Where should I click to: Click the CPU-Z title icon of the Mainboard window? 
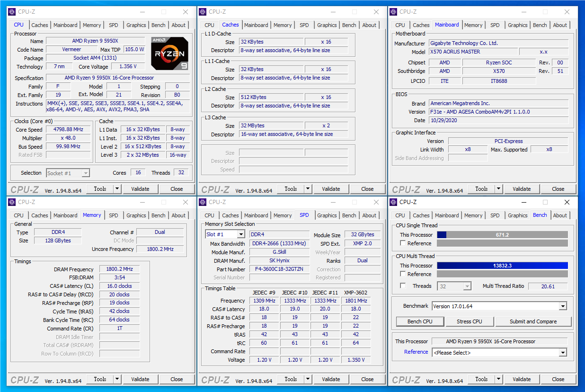(393, 12)
